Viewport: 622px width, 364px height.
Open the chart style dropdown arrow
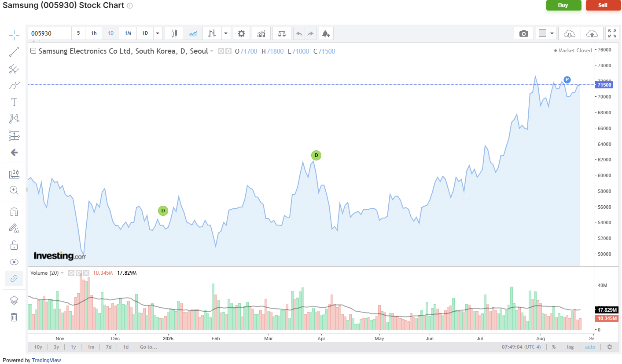pyautogui.click(x=226, y=33)
